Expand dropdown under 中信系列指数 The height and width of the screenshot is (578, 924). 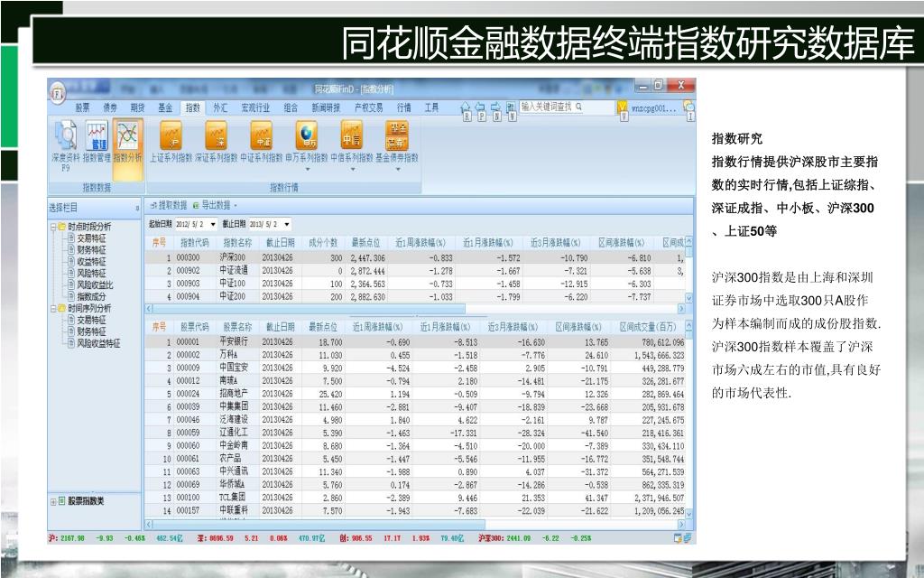pos(353,169)
